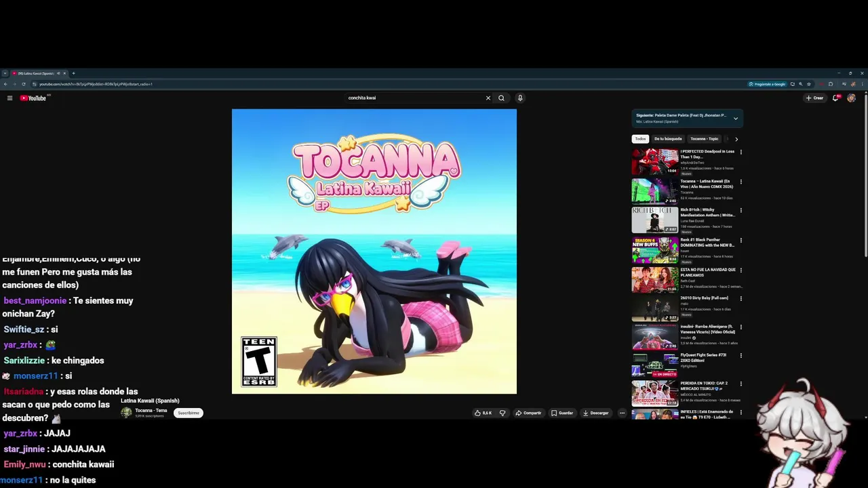Screen dimensions: 868x488
Task: Click the youtube.com address bar URL
Action: coord(96,84)
